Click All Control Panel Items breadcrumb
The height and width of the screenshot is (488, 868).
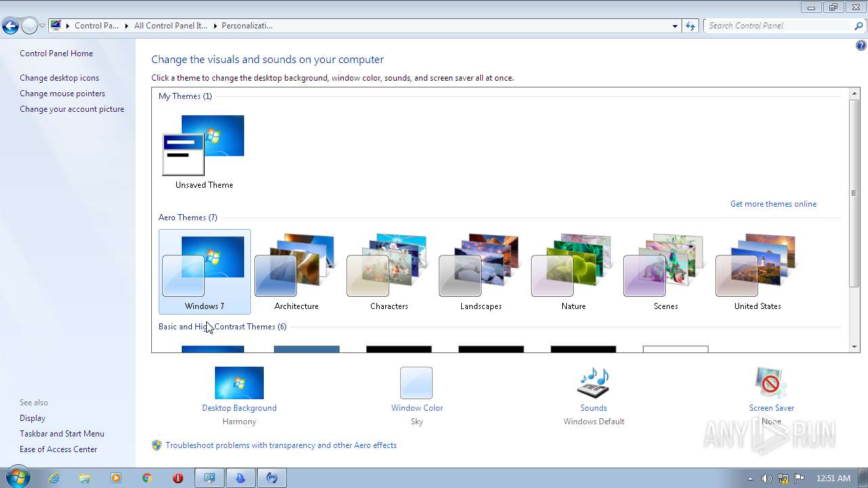coord(170,26)
